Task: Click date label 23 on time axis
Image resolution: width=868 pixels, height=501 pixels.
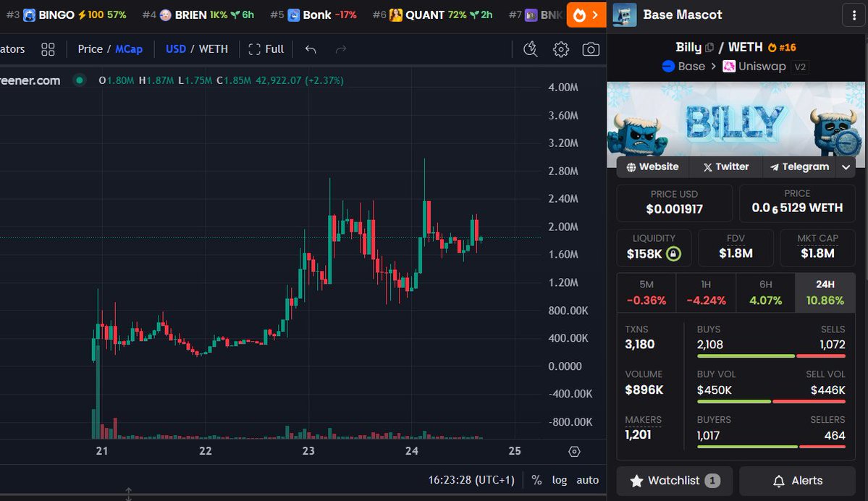Action: [308, 451]
